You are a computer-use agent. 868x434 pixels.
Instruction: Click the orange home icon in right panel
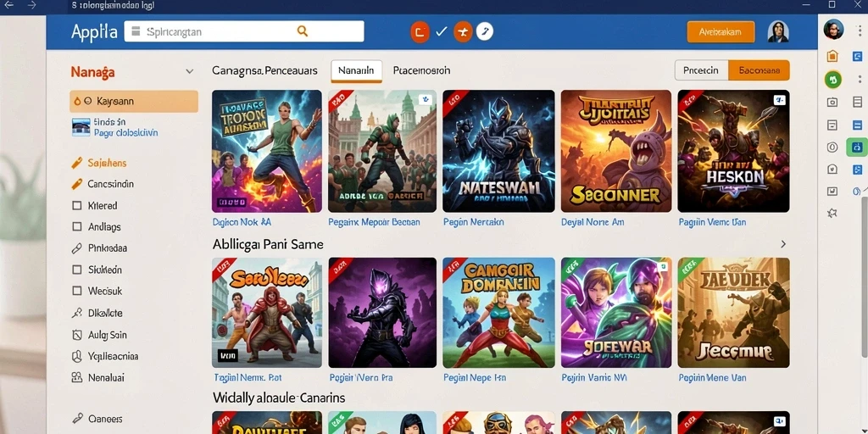(x=832, y=56)
